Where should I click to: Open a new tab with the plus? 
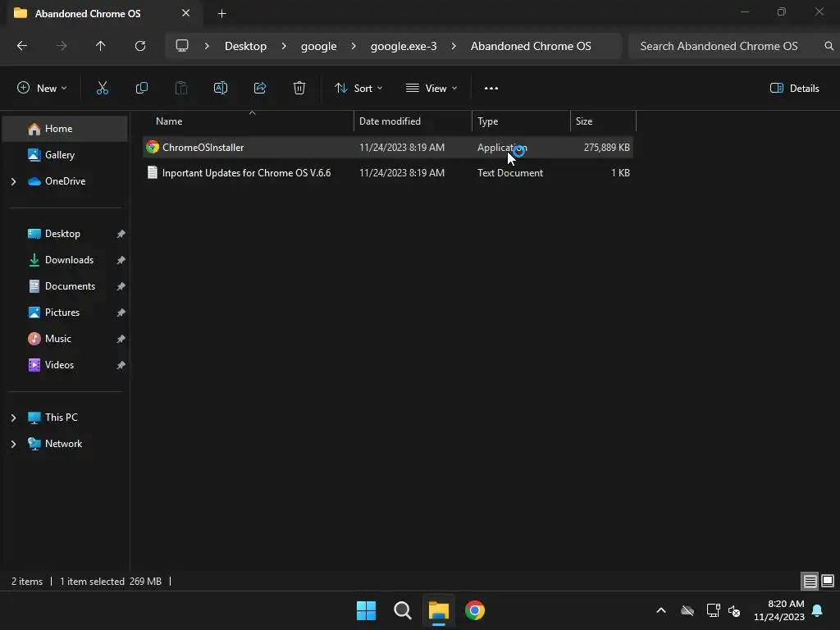point(221,14)
